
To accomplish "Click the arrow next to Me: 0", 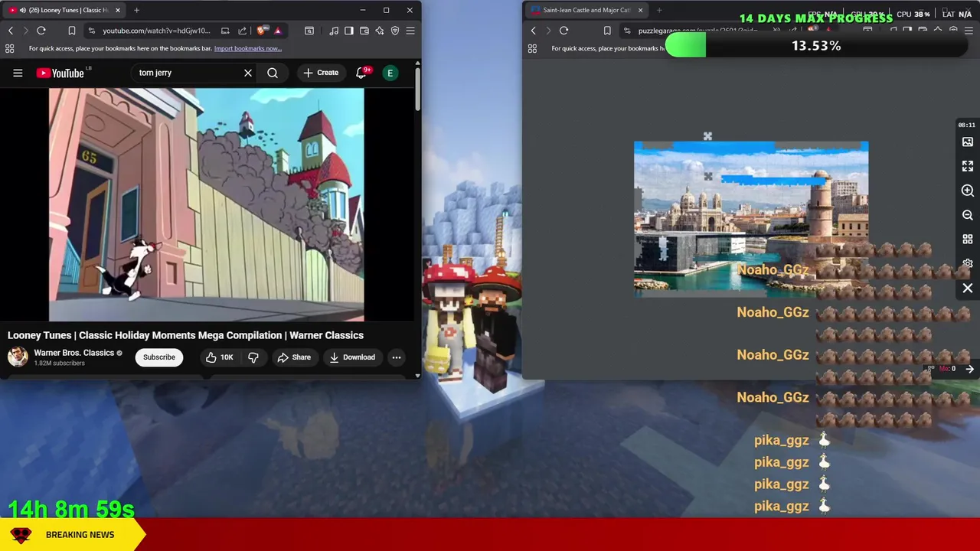I will 969,369.
